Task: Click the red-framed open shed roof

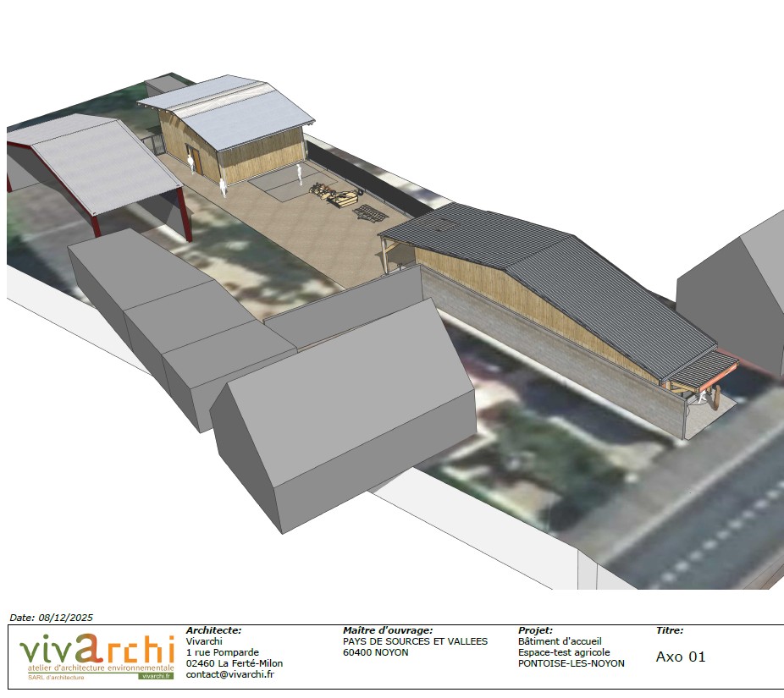Action: pos(93,165)
